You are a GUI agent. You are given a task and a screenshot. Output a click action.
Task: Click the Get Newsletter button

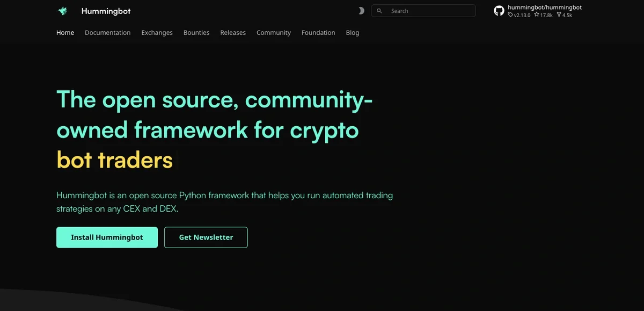click(x=206, y=237)
